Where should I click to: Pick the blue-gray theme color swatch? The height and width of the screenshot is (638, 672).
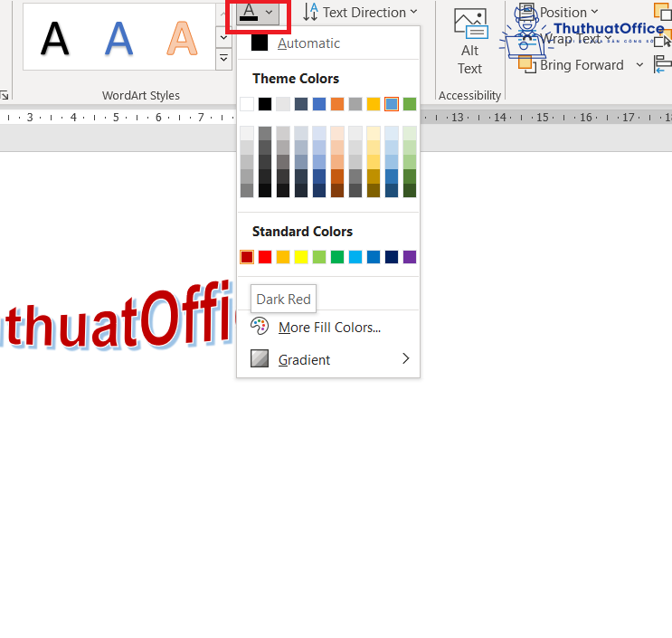301,104
